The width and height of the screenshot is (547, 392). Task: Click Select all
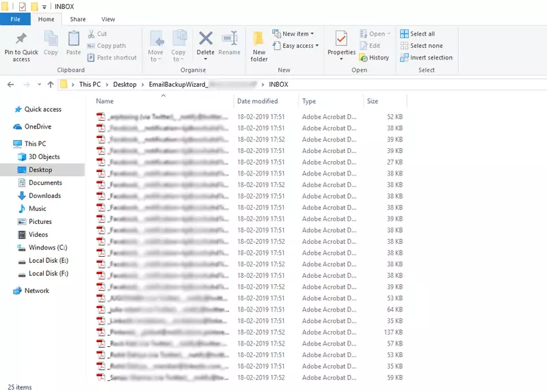pyautogui.click(x=418, y=33)
